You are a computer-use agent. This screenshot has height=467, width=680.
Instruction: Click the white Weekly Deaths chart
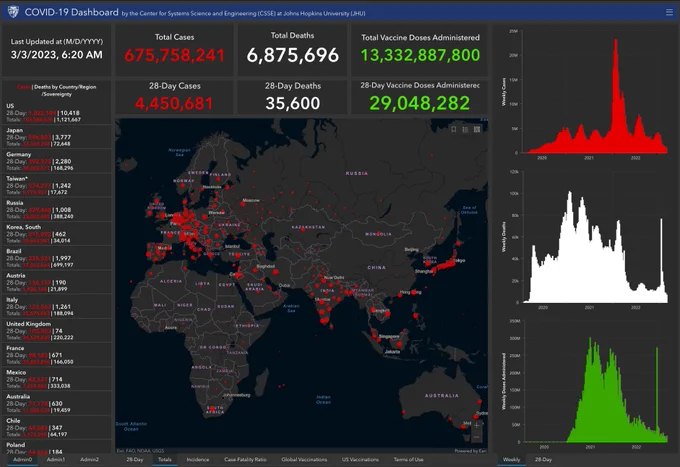[594, 247]
